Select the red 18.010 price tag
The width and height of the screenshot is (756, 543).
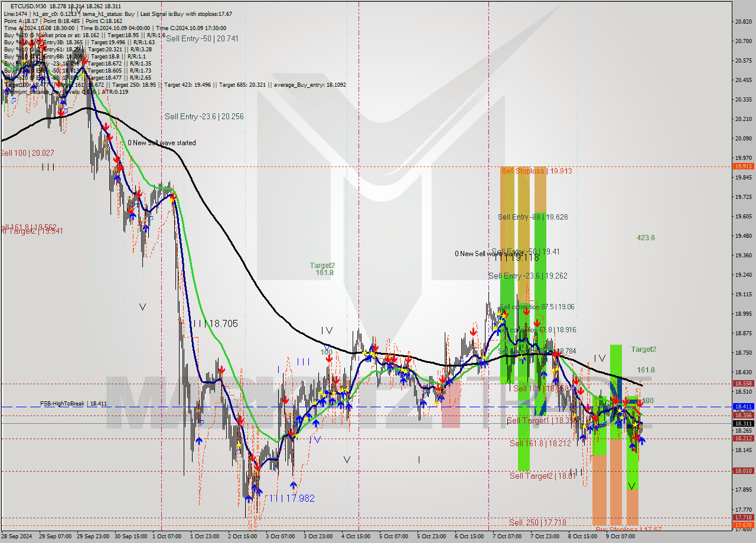743,470
